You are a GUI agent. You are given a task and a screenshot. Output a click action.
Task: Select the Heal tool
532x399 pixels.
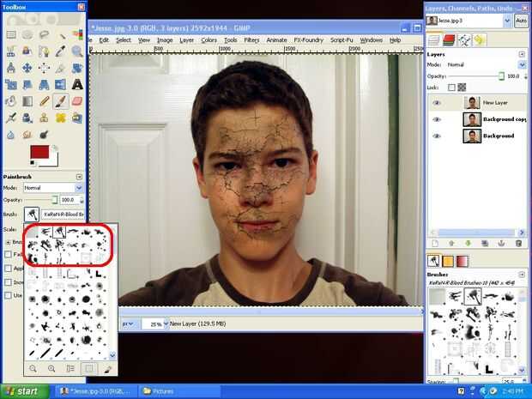click(x=61, y=118)
